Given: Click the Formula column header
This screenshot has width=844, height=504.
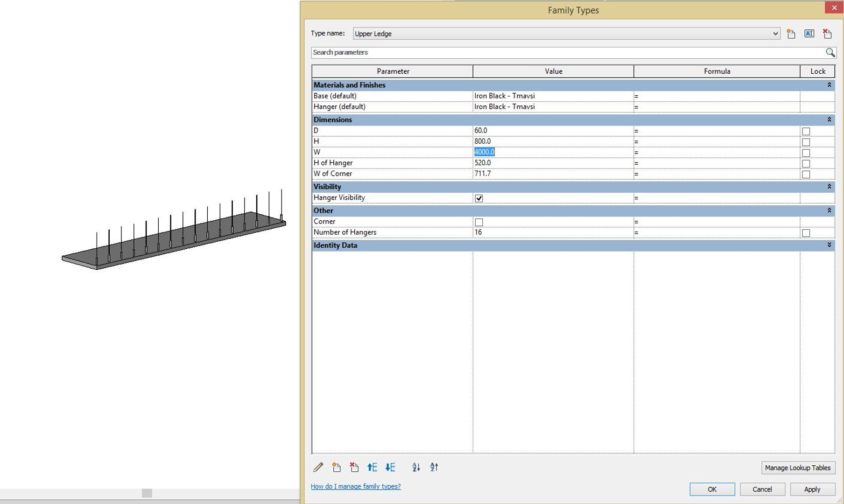Looking at the screenshot, I should (717, 71).
